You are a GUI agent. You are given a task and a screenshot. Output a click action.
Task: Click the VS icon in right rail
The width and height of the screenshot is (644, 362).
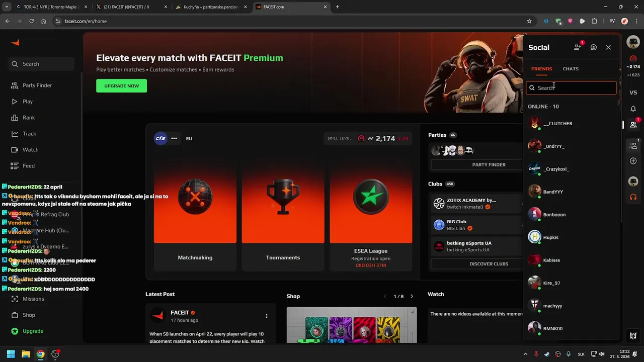coord(633,93)
